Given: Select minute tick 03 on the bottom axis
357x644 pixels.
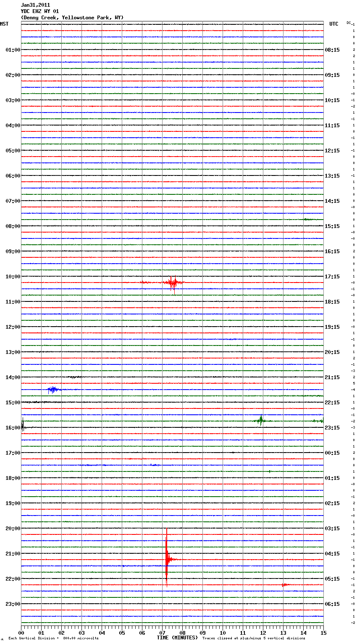Looking at the screenshot, I should point(82,633).
